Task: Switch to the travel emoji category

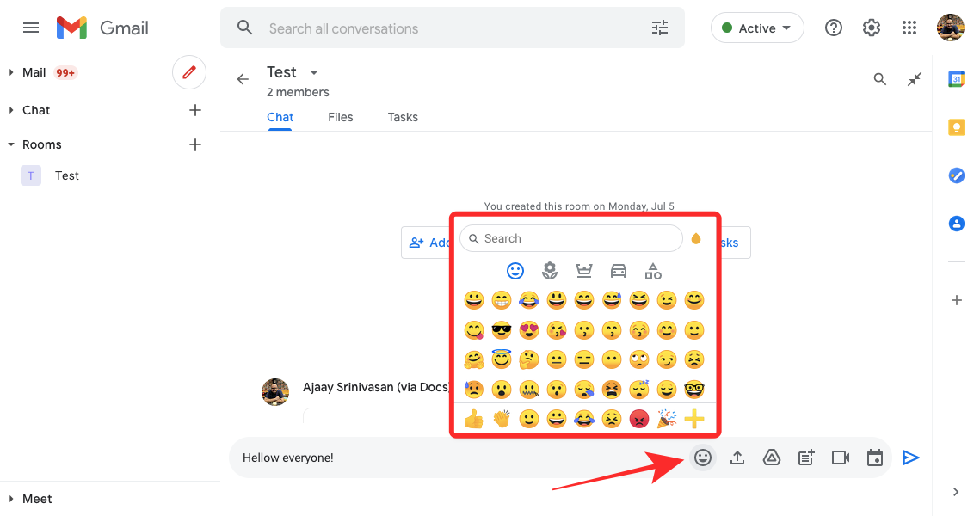Action: [x=619, y=271]
